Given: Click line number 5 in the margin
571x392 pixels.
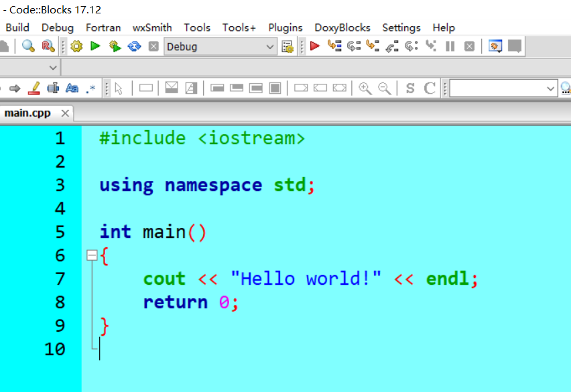Looking at the screenshot, I should [x=60, y=232].
